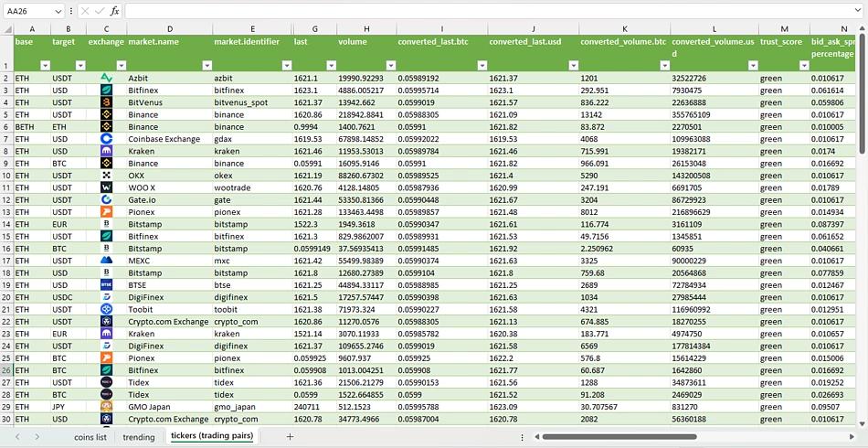
Task: Click the horizontal scrollbar thumb
Action: point(619,437)
